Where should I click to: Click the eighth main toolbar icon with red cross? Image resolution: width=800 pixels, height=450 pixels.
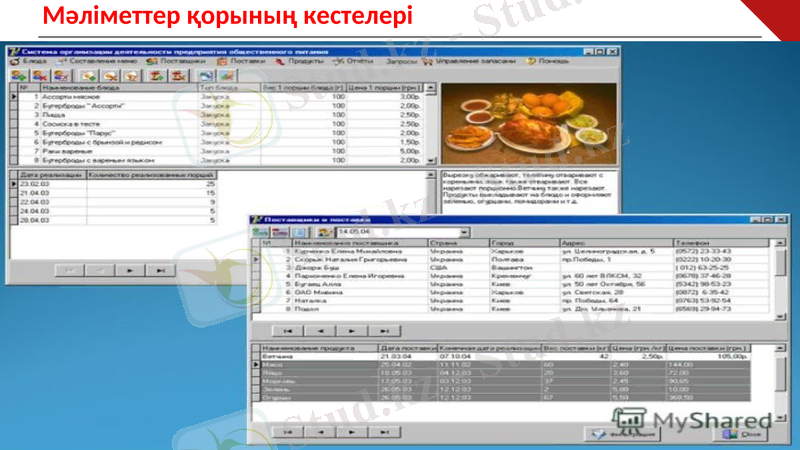pyautogui.click(x=179, y=76)
